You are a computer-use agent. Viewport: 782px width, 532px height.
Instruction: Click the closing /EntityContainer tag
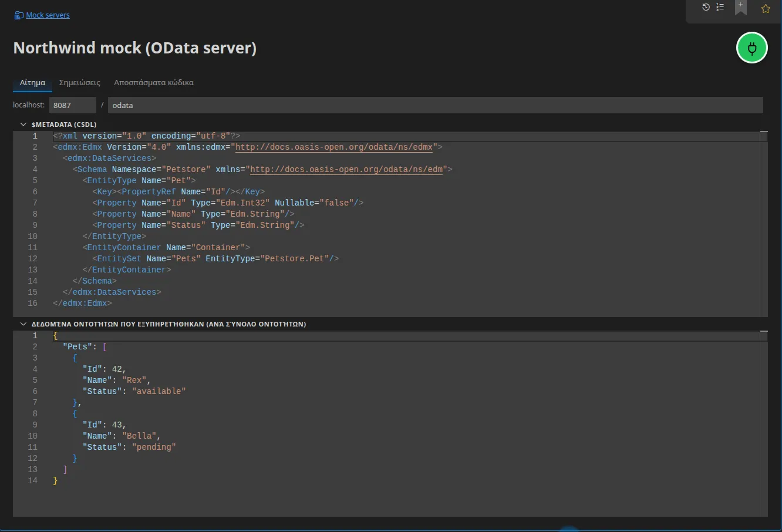[127, 270]
